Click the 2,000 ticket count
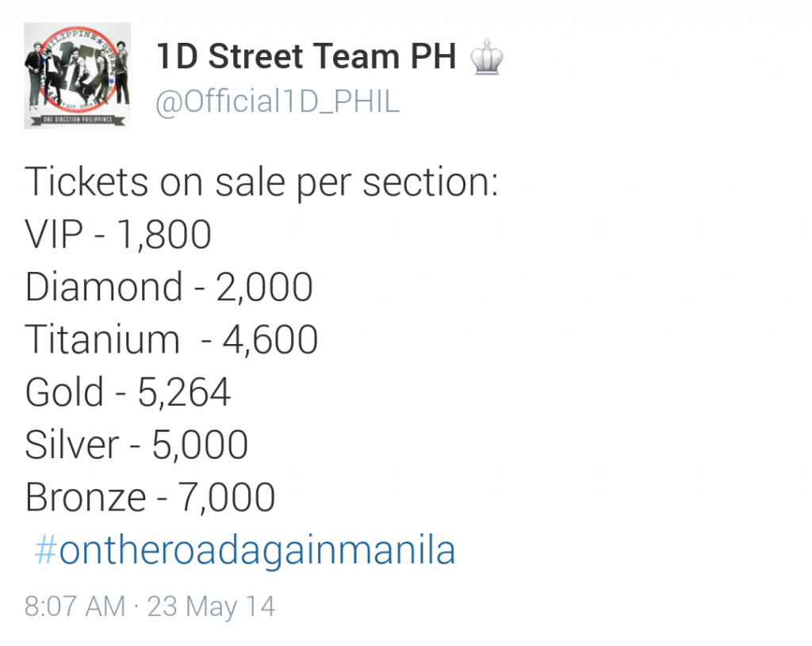The width and height of the screenshot is (812, 646). click(x=264, y=288)
